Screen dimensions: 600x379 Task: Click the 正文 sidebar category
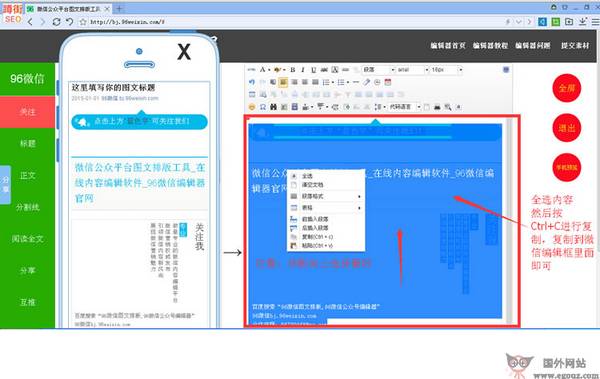coord(28,175)
